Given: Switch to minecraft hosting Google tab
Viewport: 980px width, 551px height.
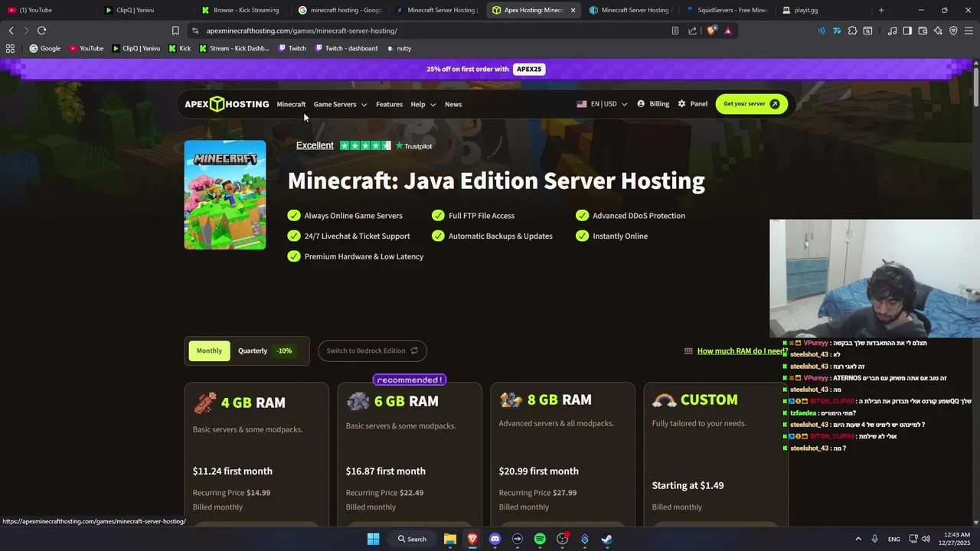Looking at the screenshot, I should (x=339, y=10).
